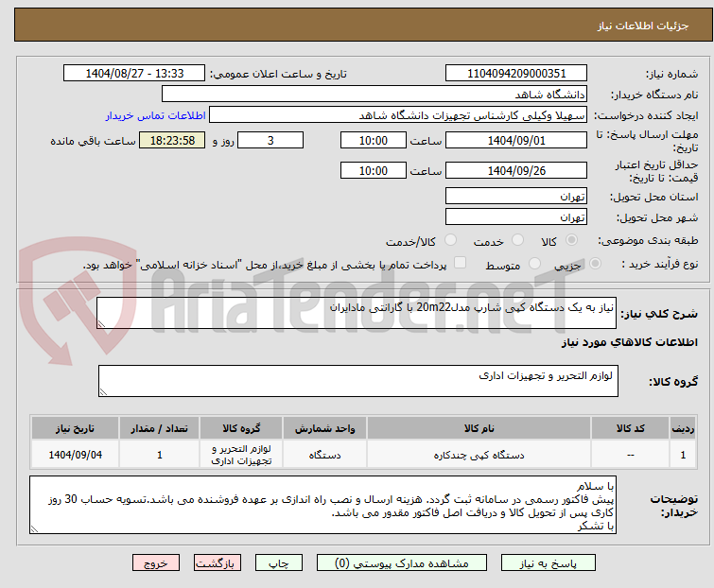This screenshot has height=588, width=714.
Task: Click the تعداد / مقدار column header
Action: click(160, 428)
